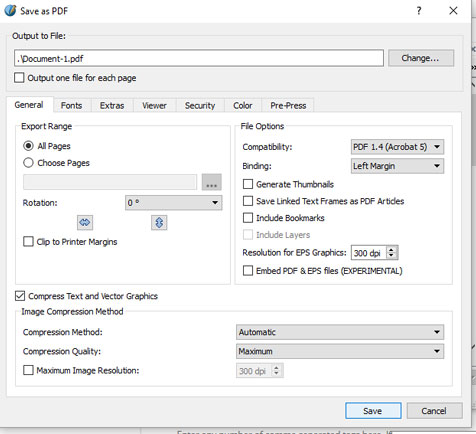Open the Compatibility PDF version dropdown
Viewport: 476px width, 434px height.
click(397, 147)
